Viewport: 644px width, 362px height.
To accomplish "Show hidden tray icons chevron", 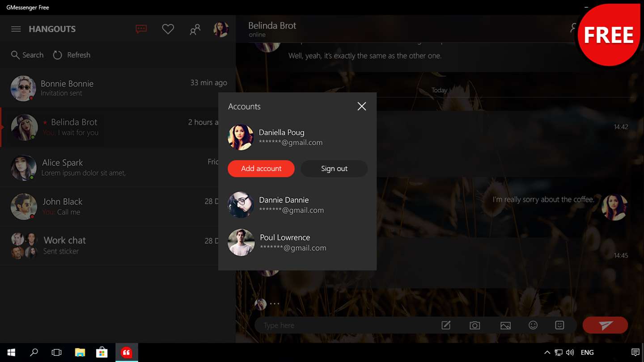I will click(547, 353).
